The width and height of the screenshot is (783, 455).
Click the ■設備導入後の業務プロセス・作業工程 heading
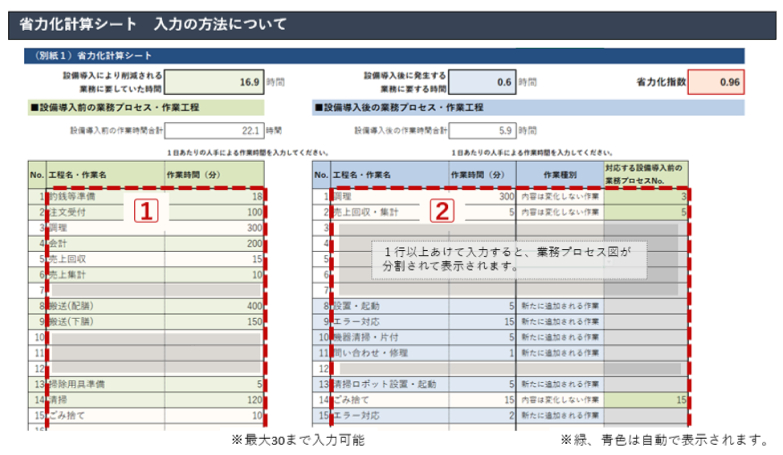pos(528,107)
